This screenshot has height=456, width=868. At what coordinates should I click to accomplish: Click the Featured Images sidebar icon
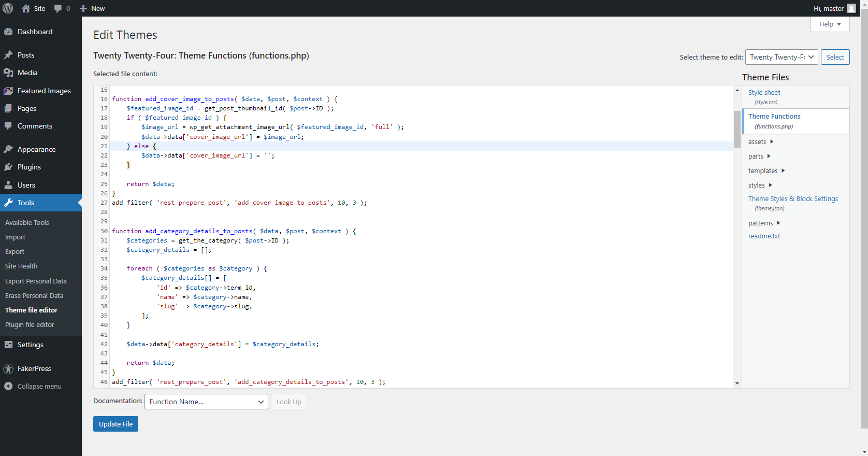click(8, 91)
